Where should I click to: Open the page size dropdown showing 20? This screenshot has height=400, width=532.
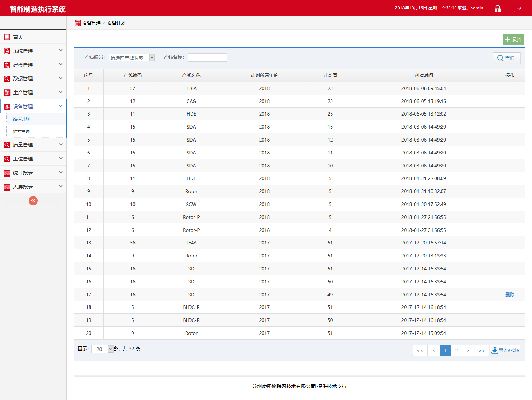102,349
